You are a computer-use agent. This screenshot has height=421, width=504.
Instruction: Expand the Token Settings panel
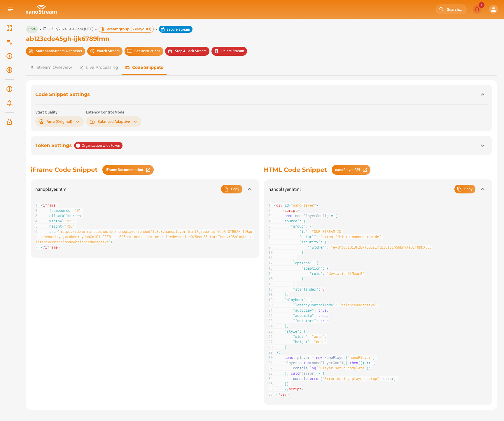coord(483,146)
